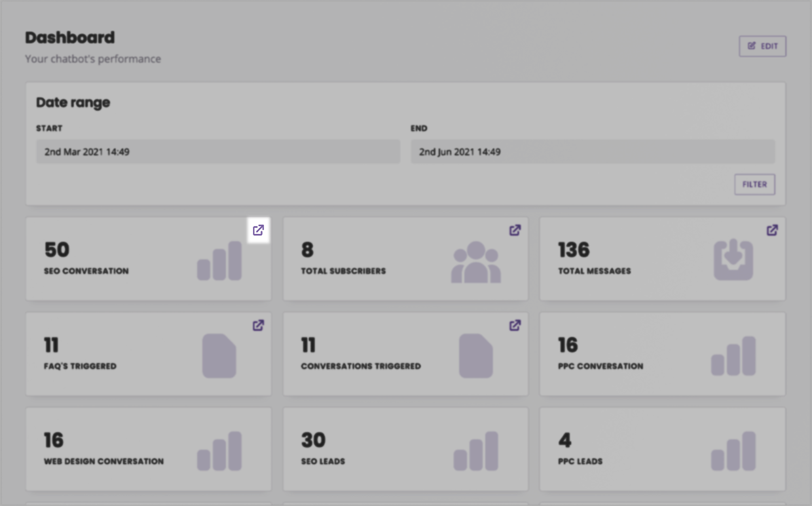This screenshot has height=506, width=812.
Task: Click the document icon in FAQ's Triggered card
Action: tap(219, 356)
